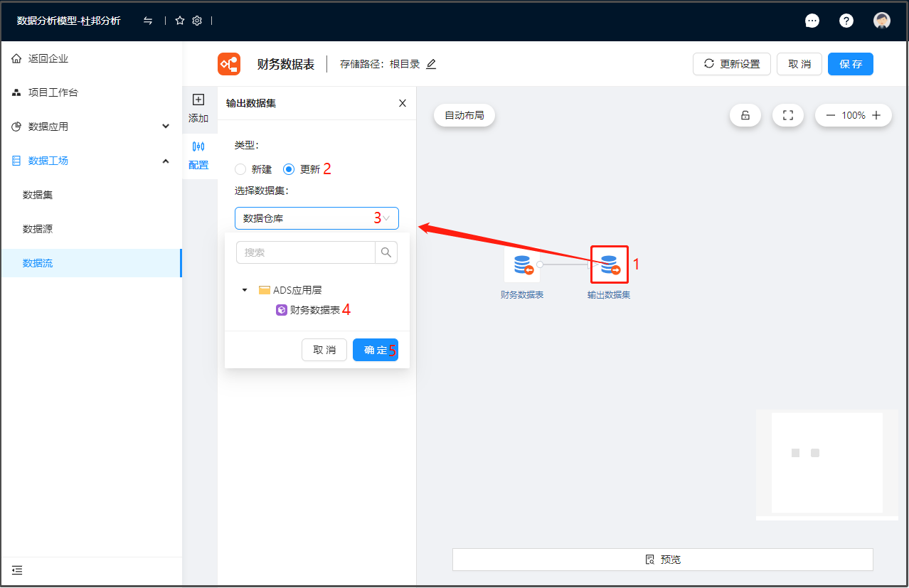Image resolution: width=909 pixels, height=588 pixels.
Task: Click the output dataset node icon
Action: [609, 264]
